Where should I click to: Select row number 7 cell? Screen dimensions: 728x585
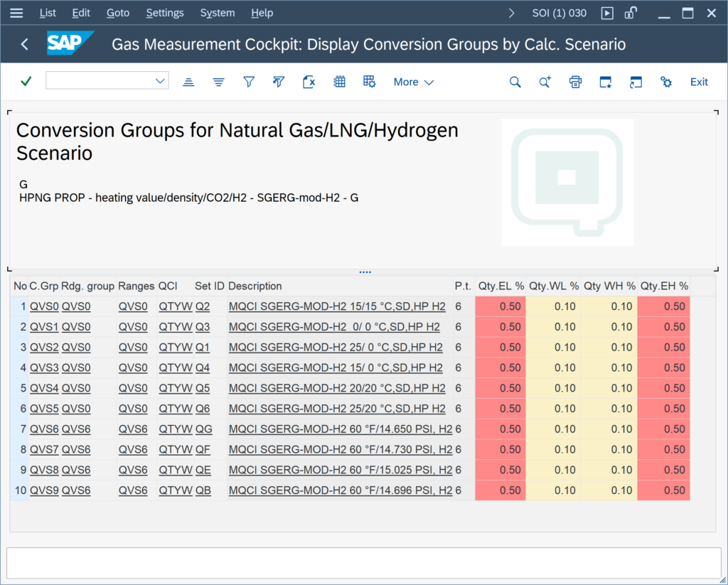coord(19,429)
